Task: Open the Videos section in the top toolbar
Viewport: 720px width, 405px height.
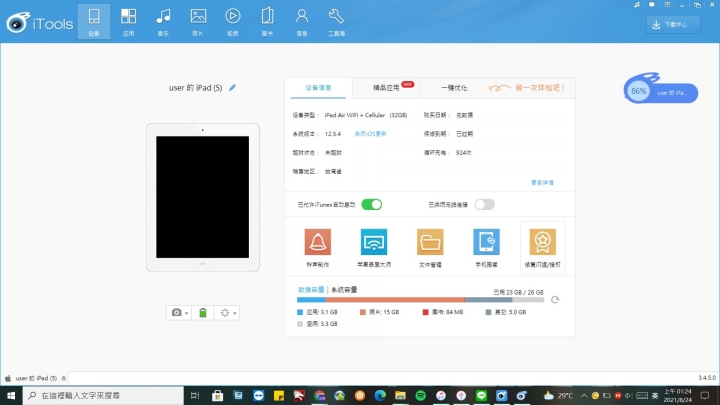Action: (x=232, y=19)
